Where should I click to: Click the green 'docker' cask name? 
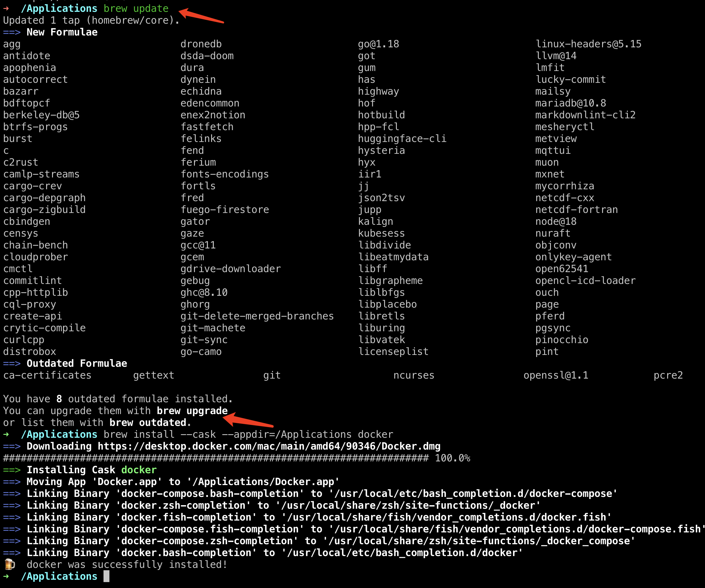pyautogui.click(x=139, y=470)
